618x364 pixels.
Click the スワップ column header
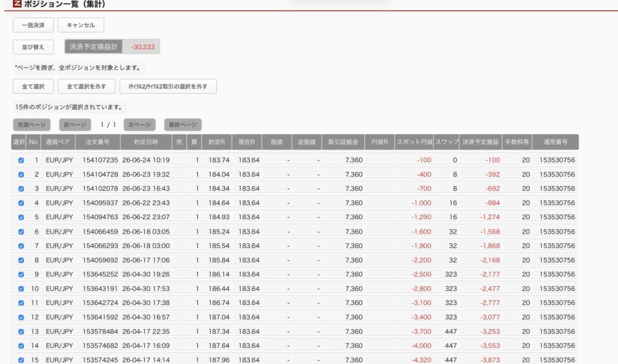click(447, 142)
